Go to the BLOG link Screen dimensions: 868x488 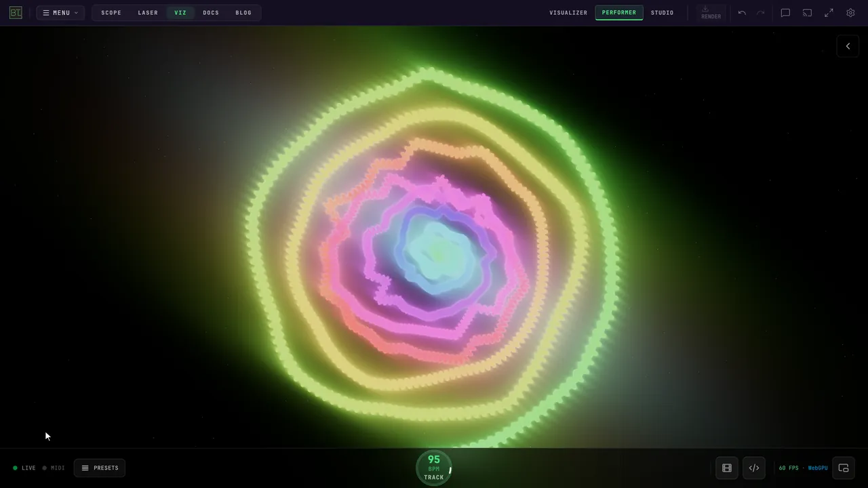pyautogui.click(x=243, y=13)
